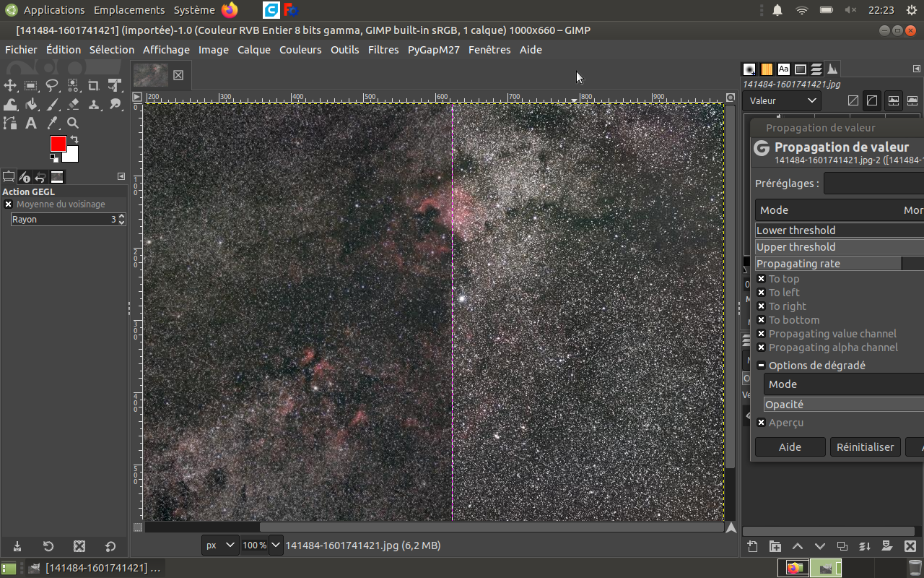The width and height of the screenshot is (924, 578).
Task: Select the Bucket Fill tool
Action: pyautogui.click(x=31, y=104)
